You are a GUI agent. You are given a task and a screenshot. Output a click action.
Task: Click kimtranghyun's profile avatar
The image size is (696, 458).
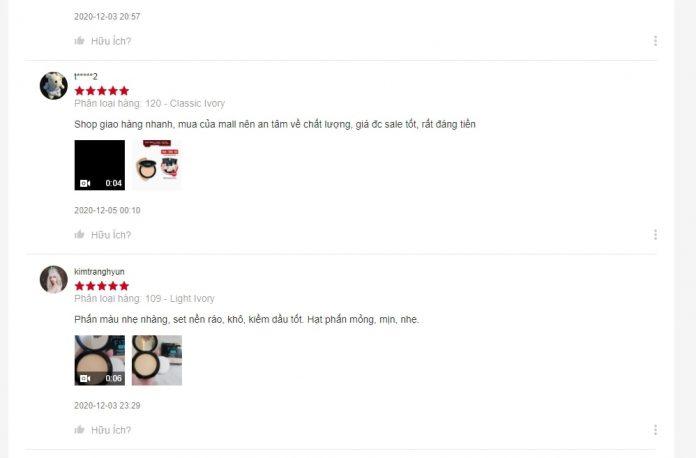click(x=54, y=280)
